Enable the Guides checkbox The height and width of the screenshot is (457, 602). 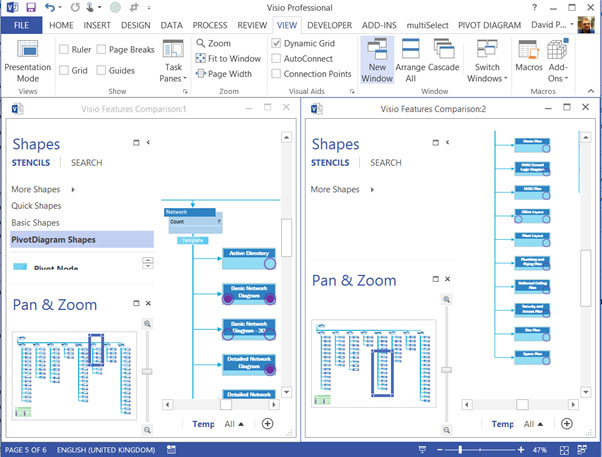click(x=101, y=70)
